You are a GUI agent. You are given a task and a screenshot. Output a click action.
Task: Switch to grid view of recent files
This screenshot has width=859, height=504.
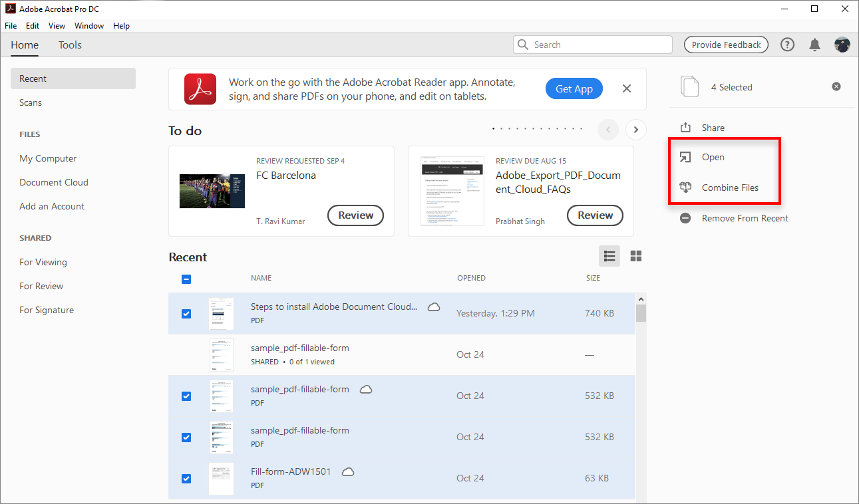[635, 256]
